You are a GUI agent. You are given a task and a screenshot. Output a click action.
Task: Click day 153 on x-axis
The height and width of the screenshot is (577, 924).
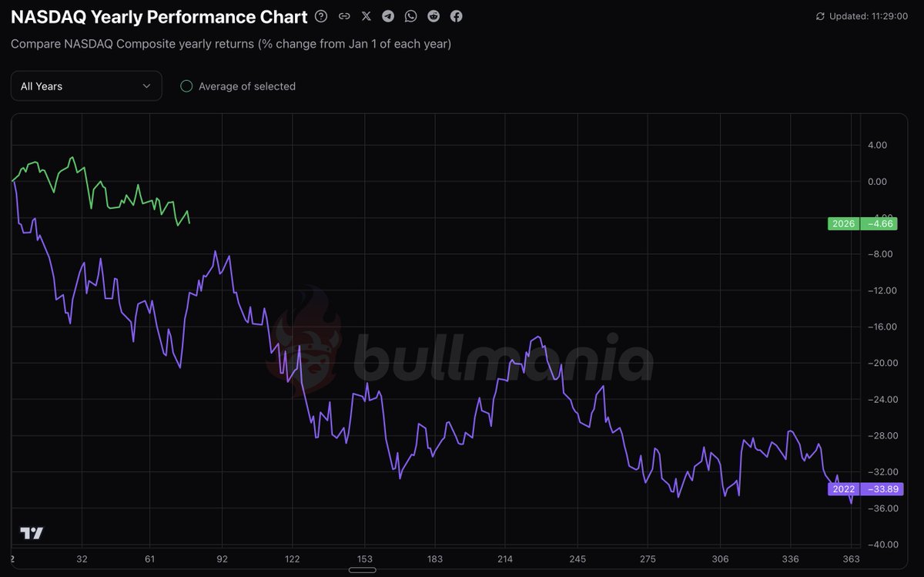[x=364, y=559]
